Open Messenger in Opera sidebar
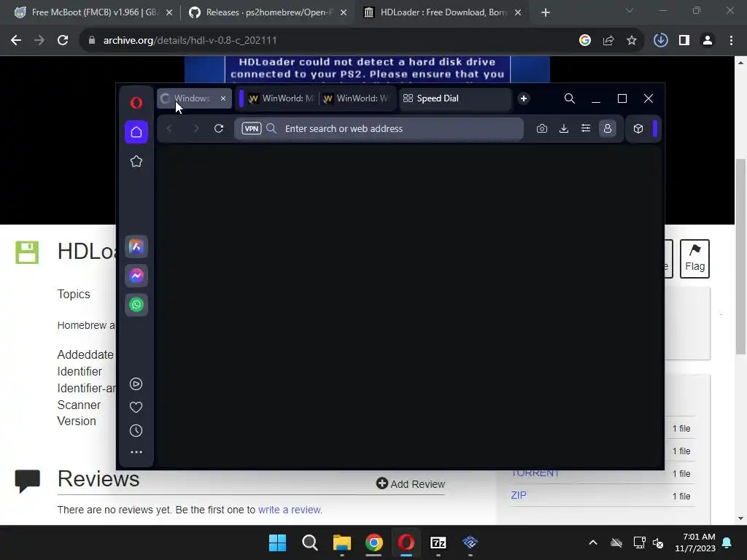The image size is (747, 560). tap(136, 276)
